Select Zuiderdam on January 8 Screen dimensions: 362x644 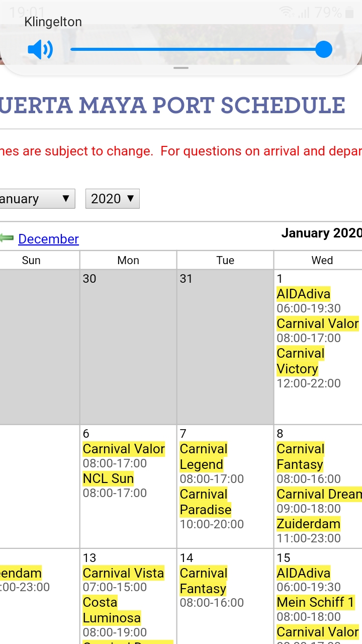coord(308,524)
